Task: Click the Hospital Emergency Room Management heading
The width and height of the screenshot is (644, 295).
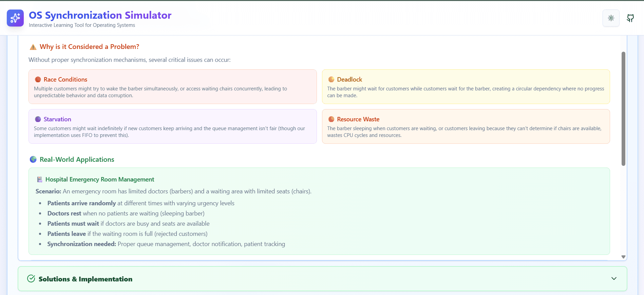Action: 100,179
